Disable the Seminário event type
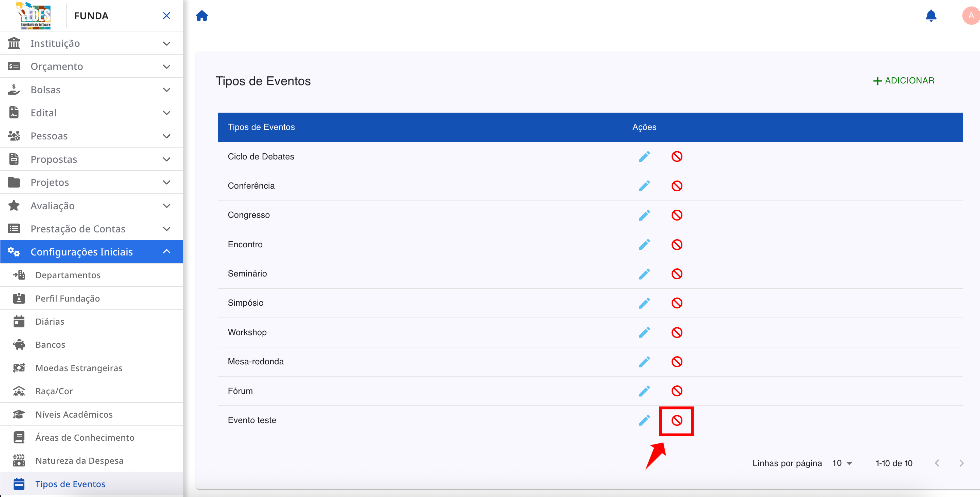980x497 pixels. 677,273
